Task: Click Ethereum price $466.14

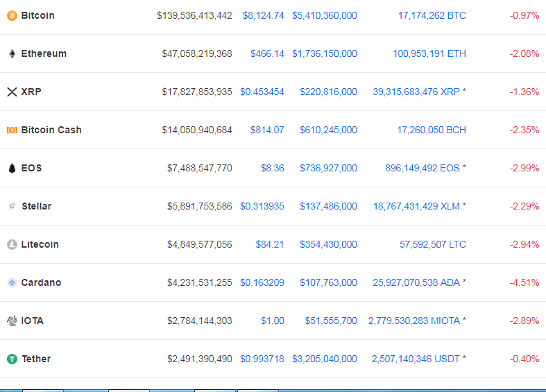Action: [267, 53]
